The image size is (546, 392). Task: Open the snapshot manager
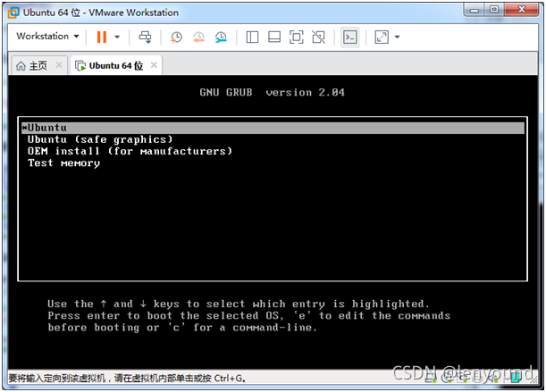click(x=221, y=37)
